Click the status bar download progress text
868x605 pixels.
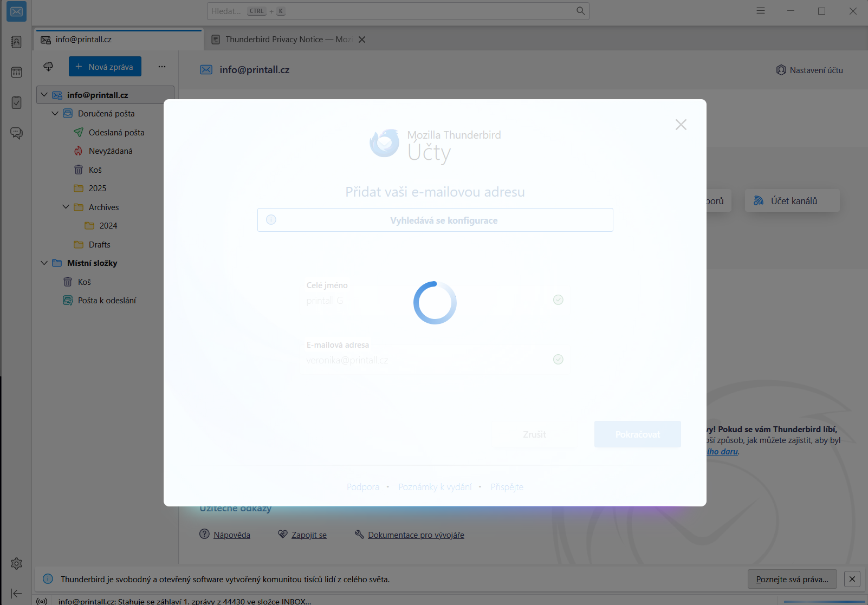185,601
